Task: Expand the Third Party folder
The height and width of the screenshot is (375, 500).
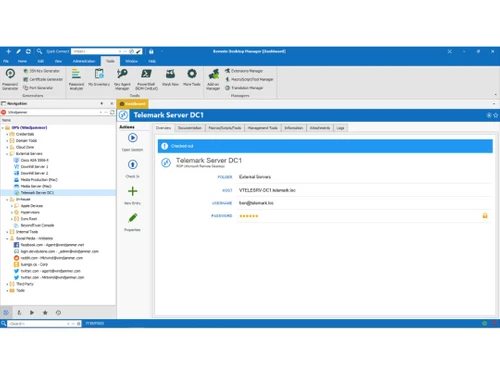Action: pos(7,284)
